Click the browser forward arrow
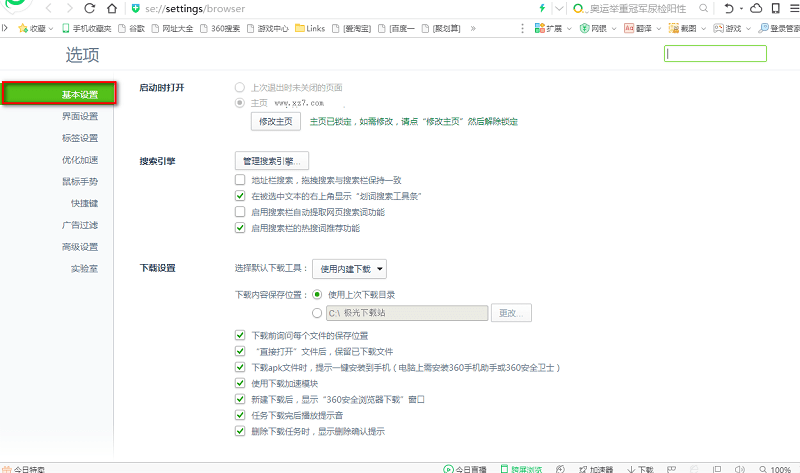Screen dimensions: 800x473 pos(70,8)
